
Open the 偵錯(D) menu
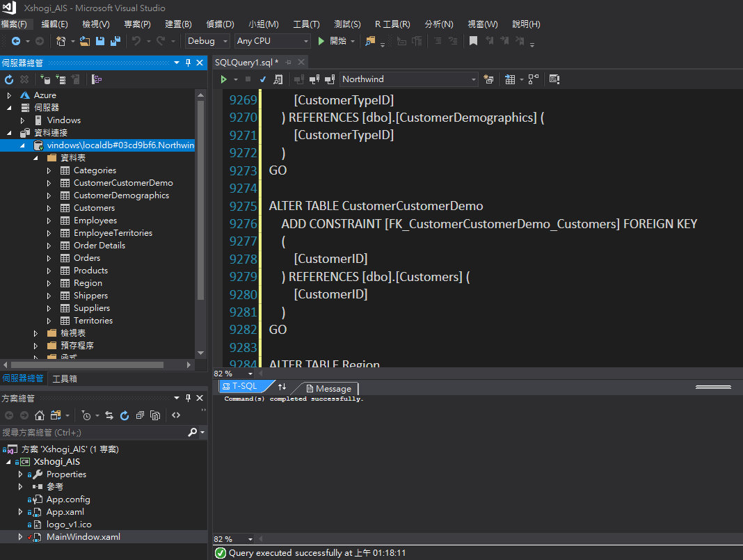(x=220, y=24)
